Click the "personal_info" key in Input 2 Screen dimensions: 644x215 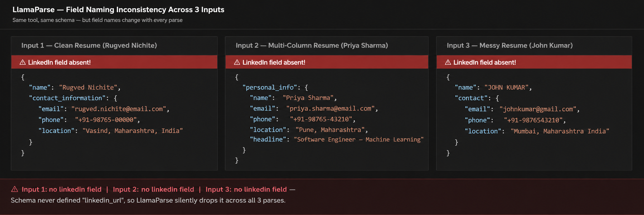(270, 87)
